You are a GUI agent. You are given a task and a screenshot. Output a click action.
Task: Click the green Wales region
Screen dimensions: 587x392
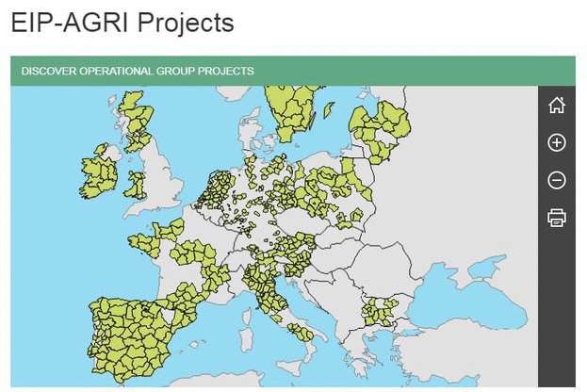pos(136,186)
